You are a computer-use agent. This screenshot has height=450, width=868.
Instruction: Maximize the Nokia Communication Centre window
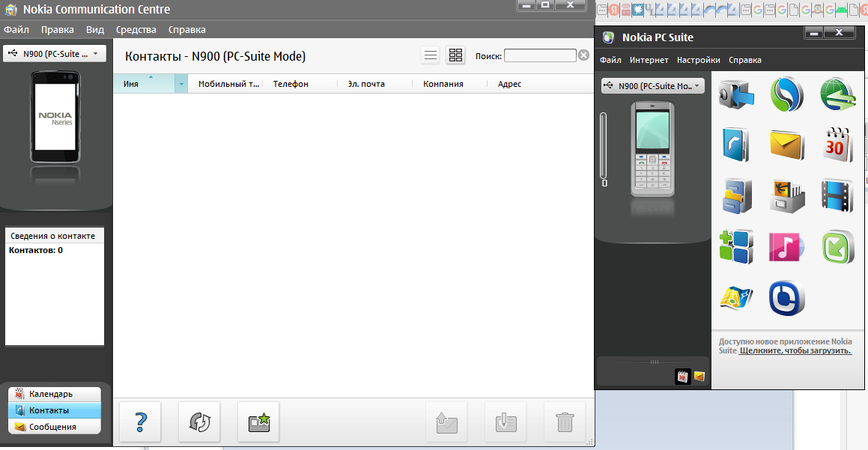point(545,5)
